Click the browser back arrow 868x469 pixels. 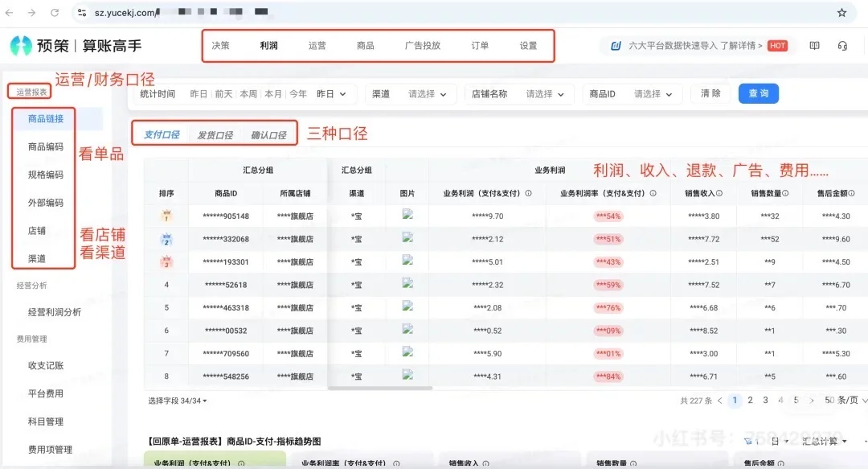tap(10, 12)
